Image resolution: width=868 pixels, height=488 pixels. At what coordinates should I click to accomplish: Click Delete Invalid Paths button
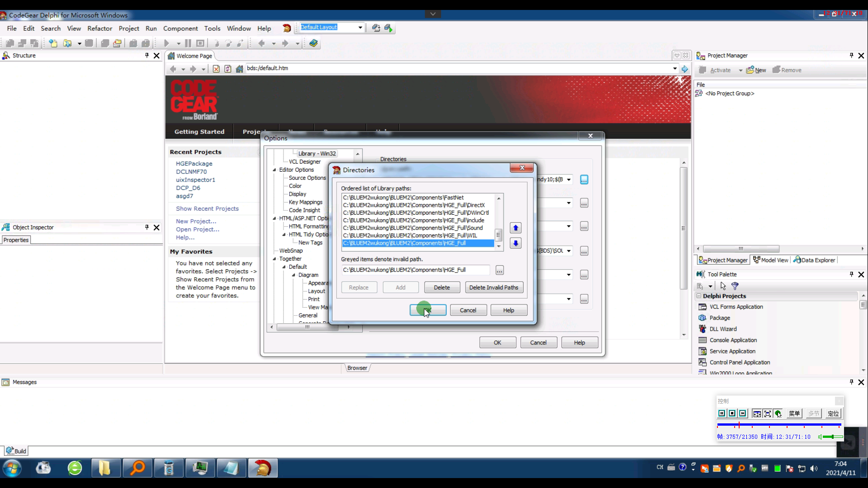[494, 287]
